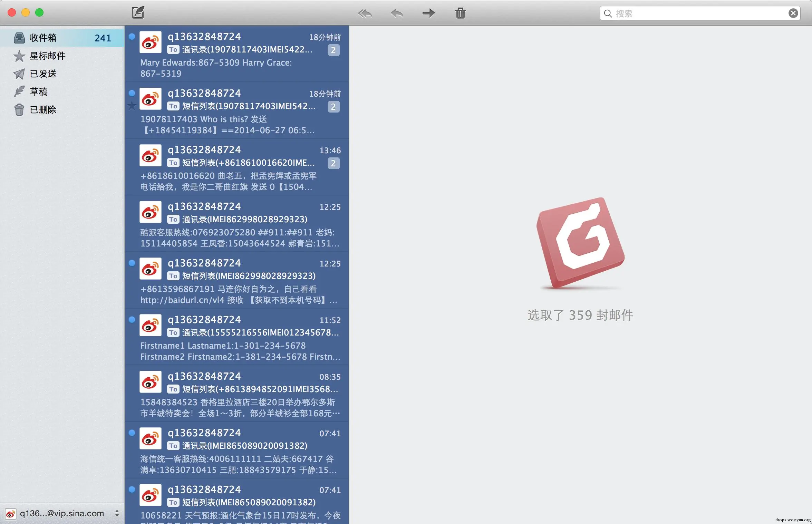The height and width of the screenshot is (524, 812).
Task: Click the trash delete icon in toolbar
Action: click(x=460, y=13)
